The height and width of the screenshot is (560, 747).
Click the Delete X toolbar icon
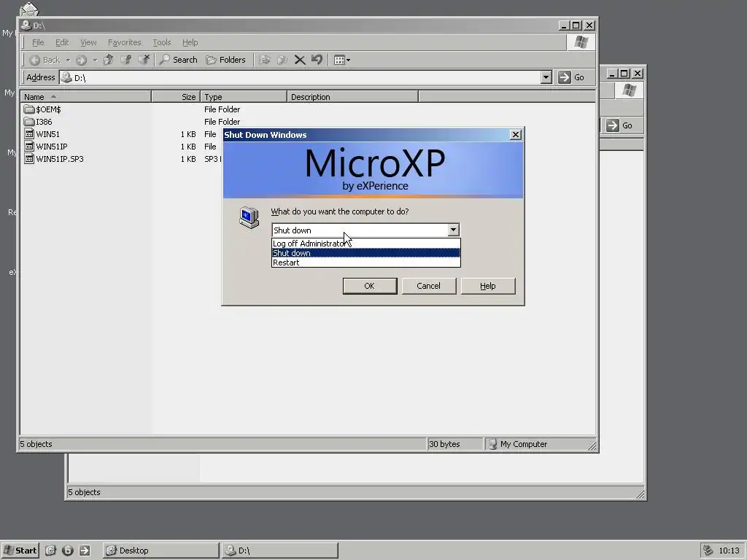(x=300, y=60)
